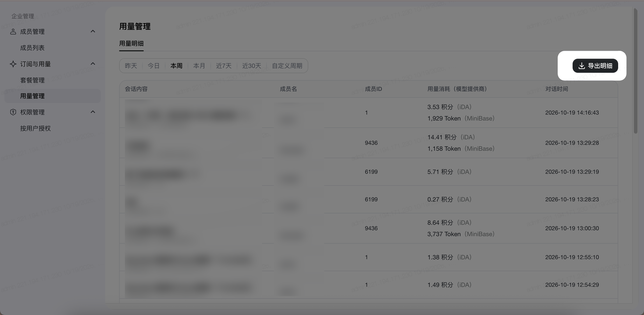Viewport: 644px width, 315px height.
Task: Click member ID 6199 in the 13:28:23 row
Action: pos(371,200)
